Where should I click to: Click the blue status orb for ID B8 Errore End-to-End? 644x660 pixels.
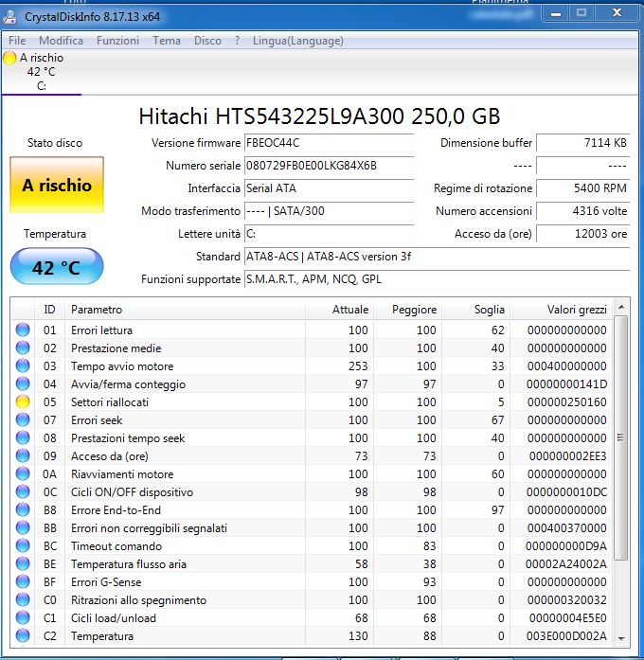click(23, 509)
